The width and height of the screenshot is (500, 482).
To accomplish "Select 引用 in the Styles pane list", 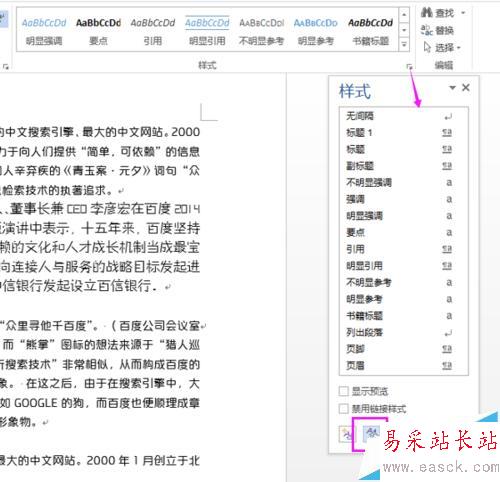I will (x=403, y=249).
